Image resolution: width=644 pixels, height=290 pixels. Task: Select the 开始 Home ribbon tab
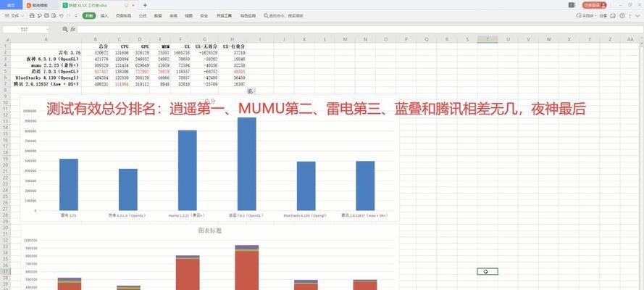(88, 16)
